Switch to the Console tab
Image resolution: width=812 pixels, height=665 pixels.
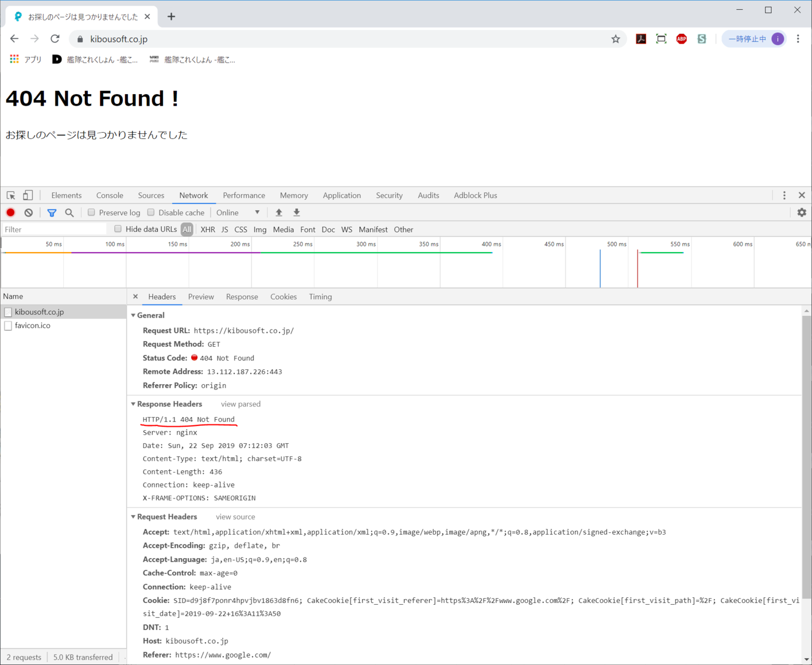pos(110,195)
